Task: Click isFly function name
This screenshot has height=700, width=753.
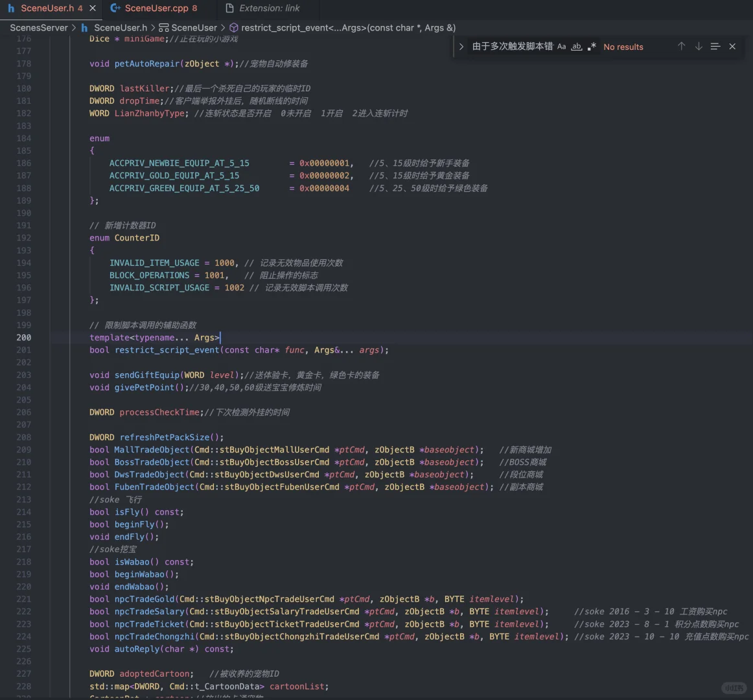Action: (127, 512)
